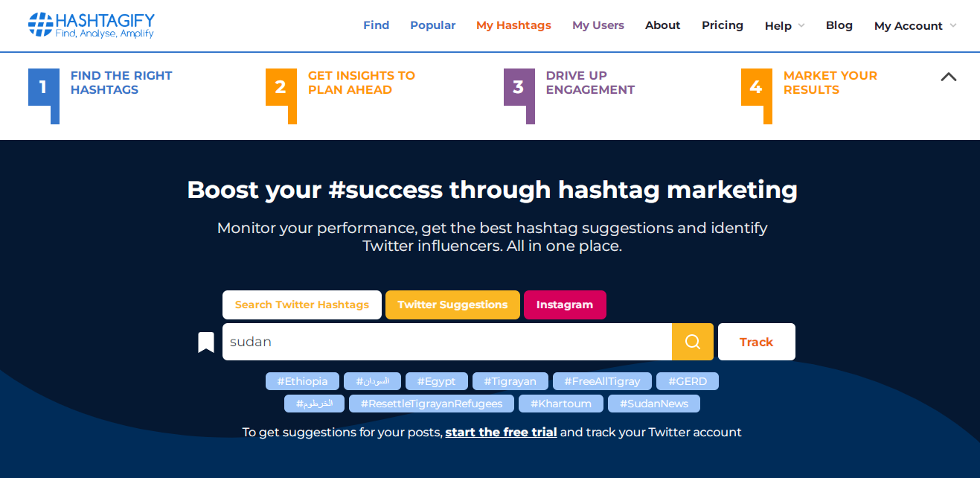Click the bookmark icon beside search box
980x478 pixels.
point(206,342)
